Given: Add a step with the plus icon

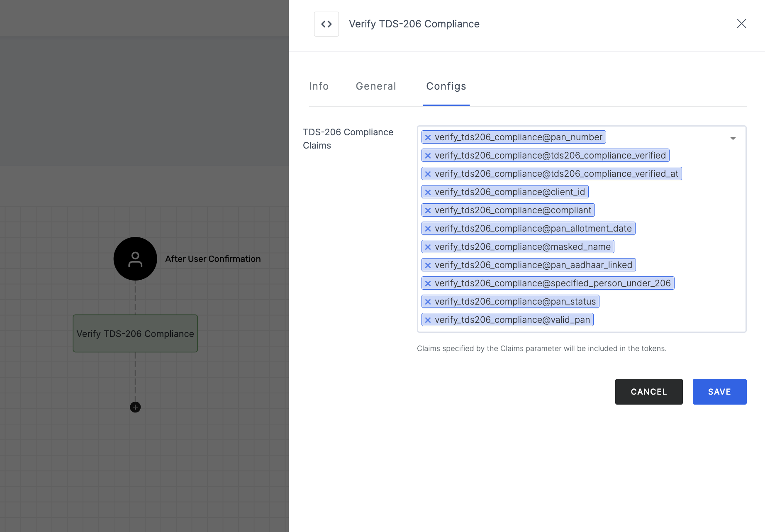Looking at the screenshot, I should (x=135, y=407).
